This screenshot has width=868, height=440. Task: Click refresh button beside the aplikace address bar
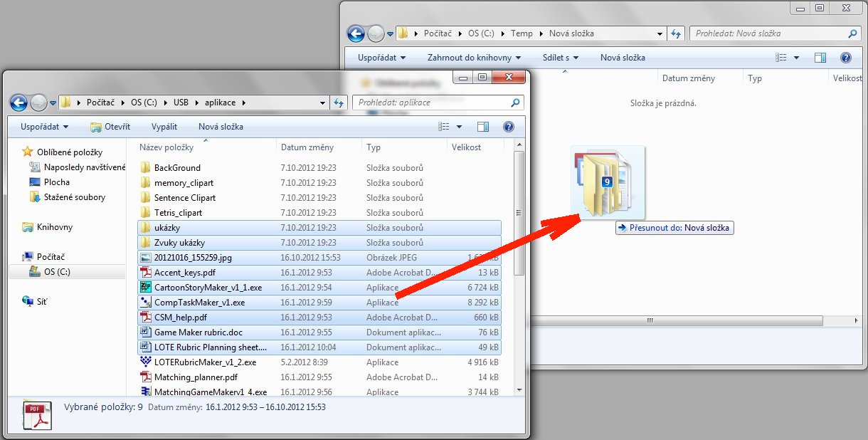[339, 103]
